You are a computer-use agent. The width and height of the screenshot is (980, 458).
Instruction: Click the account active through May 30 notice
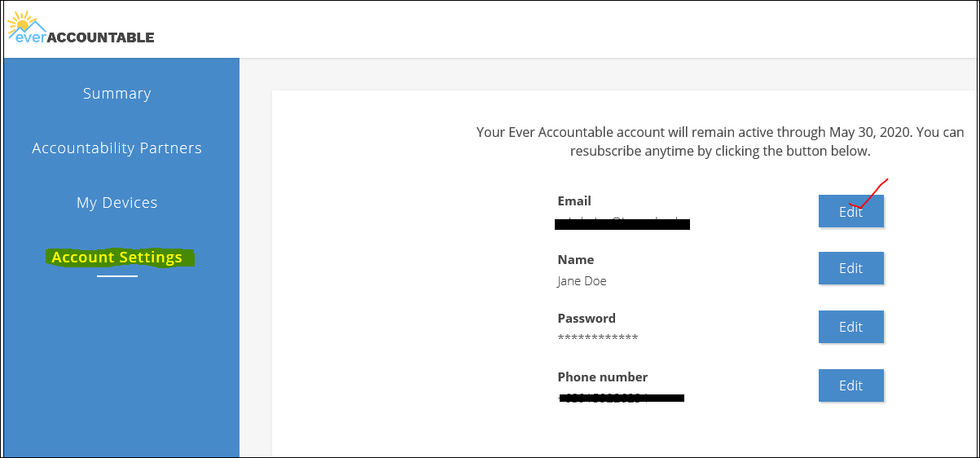tap(720, 142)
